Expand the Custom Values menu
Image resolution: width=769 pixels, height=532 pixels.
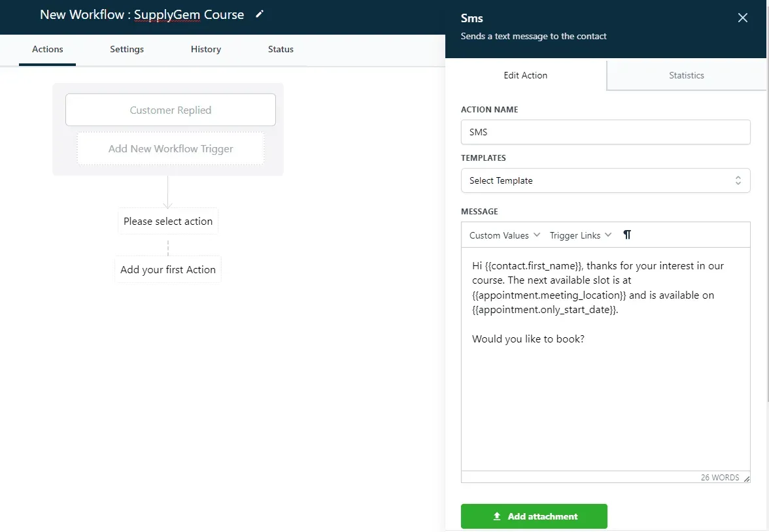504,235
